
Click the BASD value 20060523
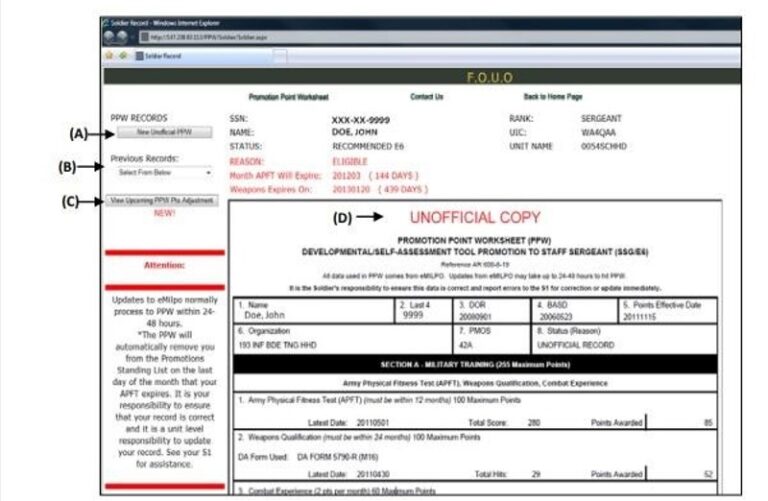(556, 317)
